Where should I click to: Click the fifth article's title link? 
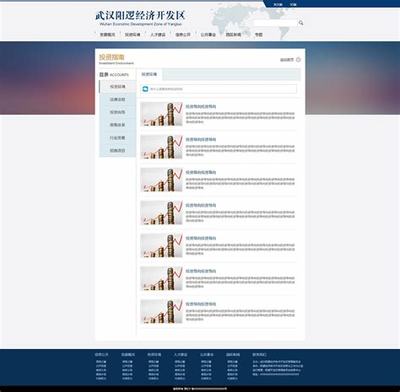(x=201, y=238)
